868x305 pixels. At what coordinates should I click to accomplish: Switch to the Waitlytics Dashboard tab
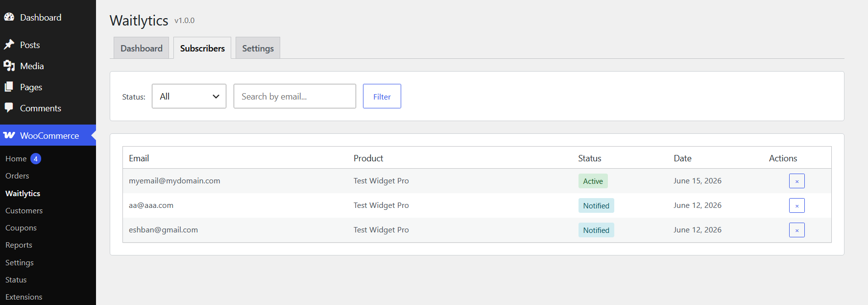coord(142,48)
